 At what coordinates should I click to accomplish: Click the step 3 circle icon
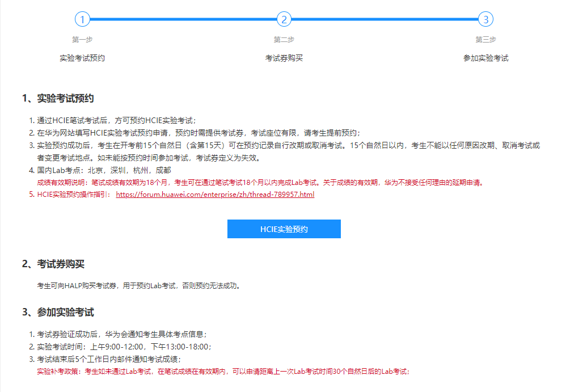pos(486,19)
